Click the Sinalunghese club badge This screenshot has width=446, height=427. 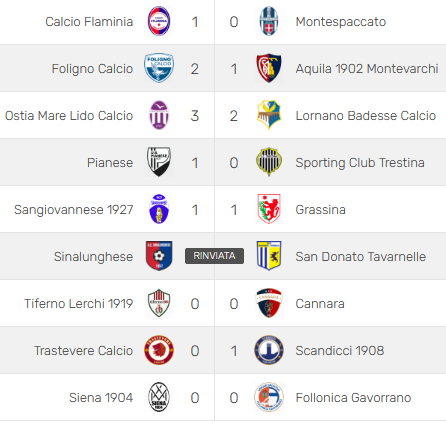159,256
